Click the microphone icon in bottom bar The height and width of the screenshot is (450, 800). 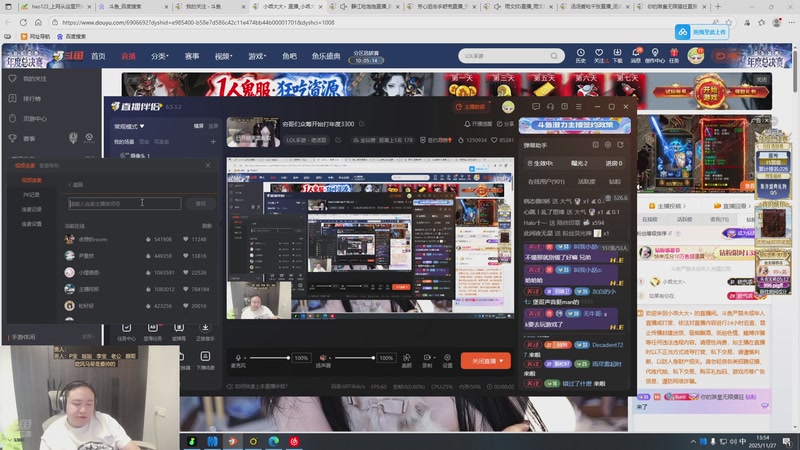pyautogui.click(x=238, y=358)
